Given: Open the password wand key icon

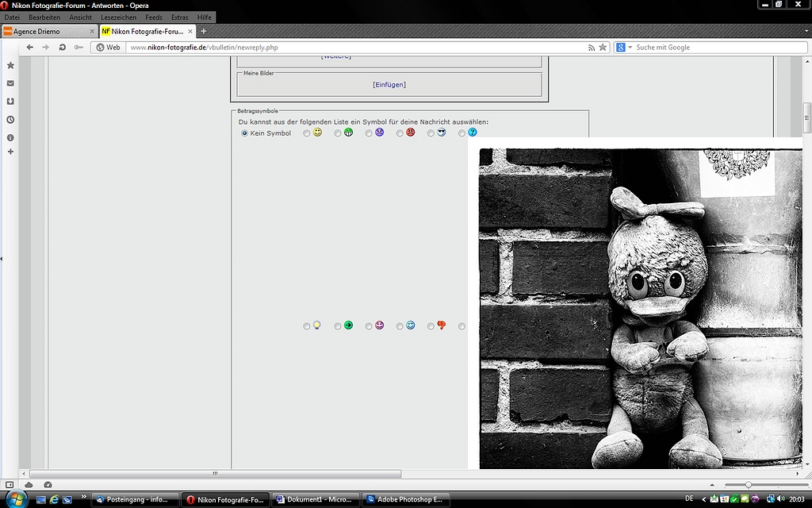Looking at the screenshot, I should click(79, 47).
